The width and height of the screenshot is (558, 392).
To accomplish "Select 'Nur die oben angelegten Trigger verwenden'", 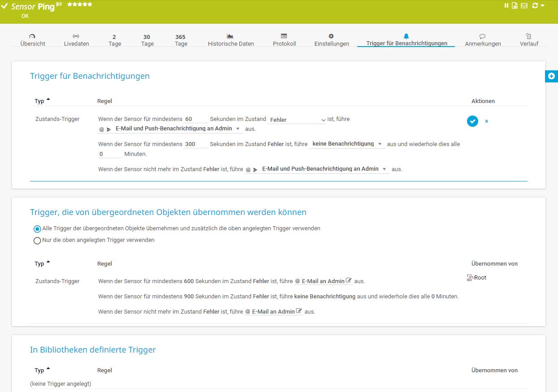I will 38,241.
